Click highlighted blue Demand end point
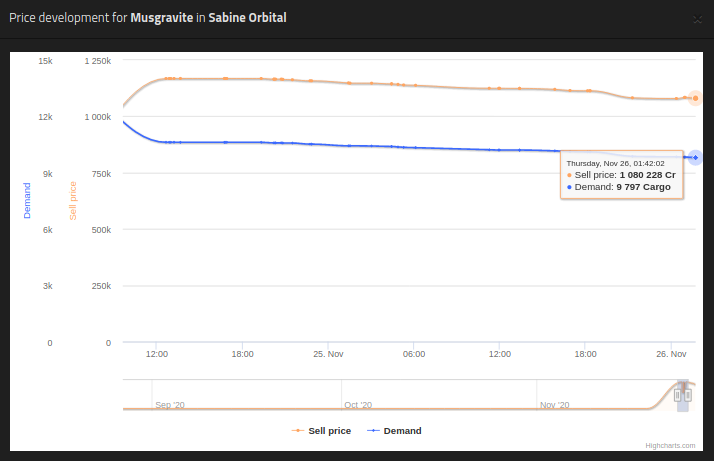 (695, 158)
